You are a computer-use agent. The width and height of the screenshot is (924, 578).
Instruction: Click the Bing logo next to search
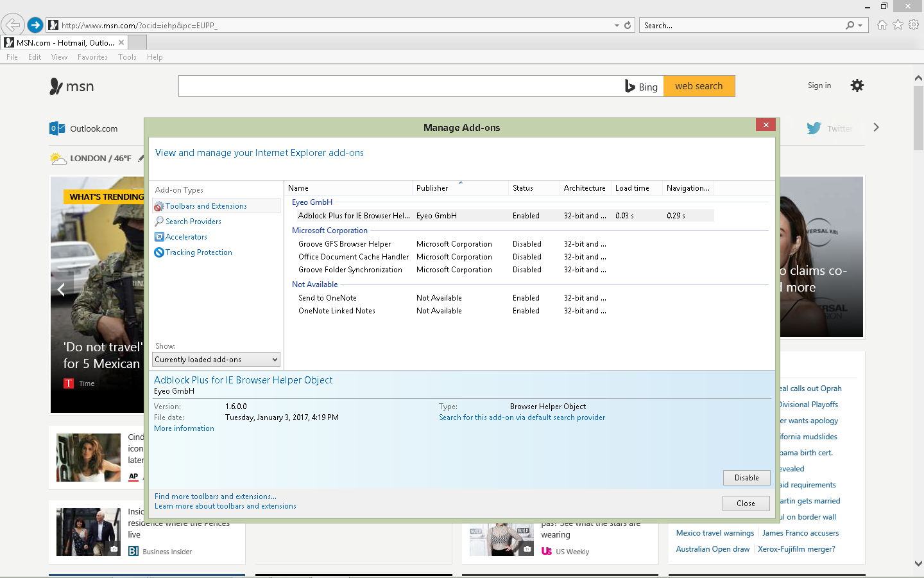641,85
